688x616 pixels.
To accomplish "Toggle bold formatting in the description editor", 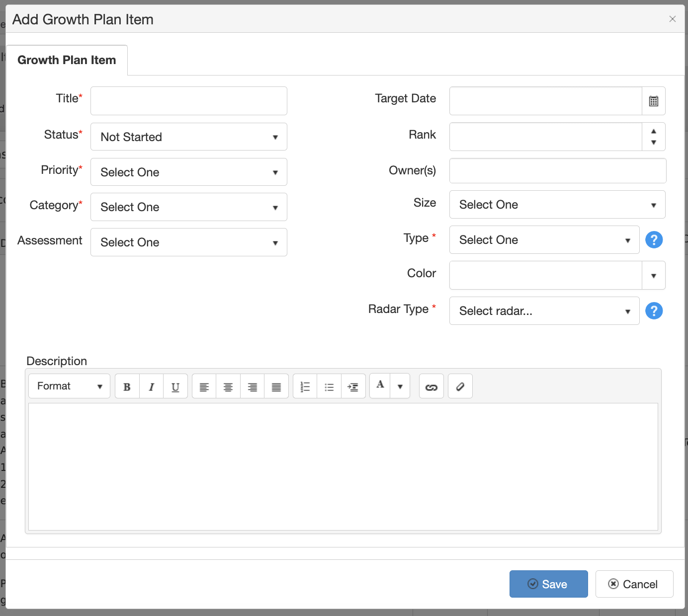I will pyautogui.click(x=127, y=386).
